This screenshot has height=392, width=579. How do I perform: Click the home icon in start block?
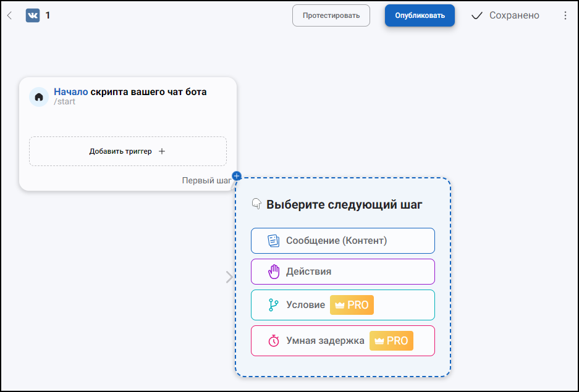(39, 97)
